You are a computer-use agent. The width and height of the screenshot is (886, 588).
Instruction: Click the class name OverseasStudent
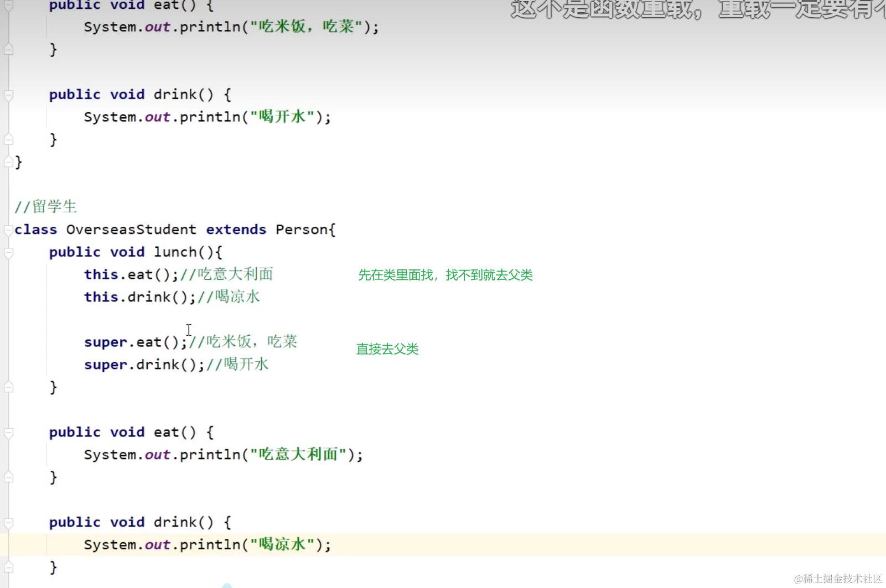(131, 230)
